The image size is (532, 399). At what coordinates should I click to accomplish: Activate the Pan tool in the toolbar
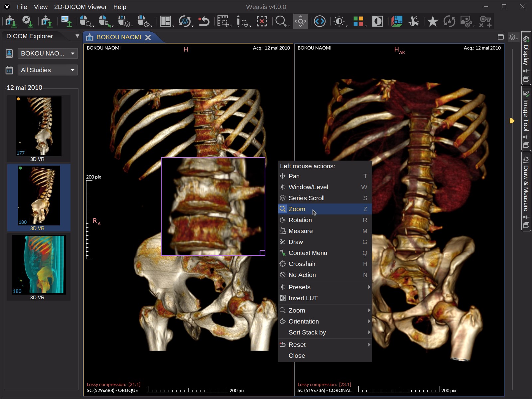click(300, 21)
